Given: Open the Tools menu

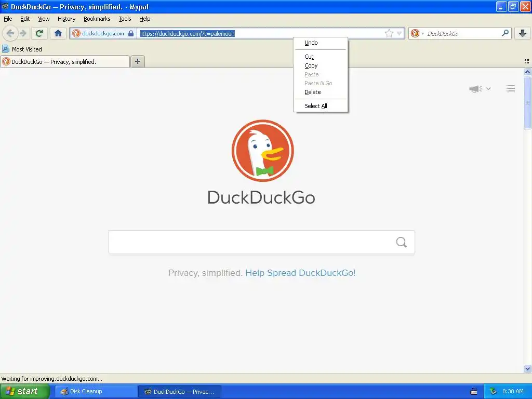Looking at the screenshot, I should click(x=125, y=19).
